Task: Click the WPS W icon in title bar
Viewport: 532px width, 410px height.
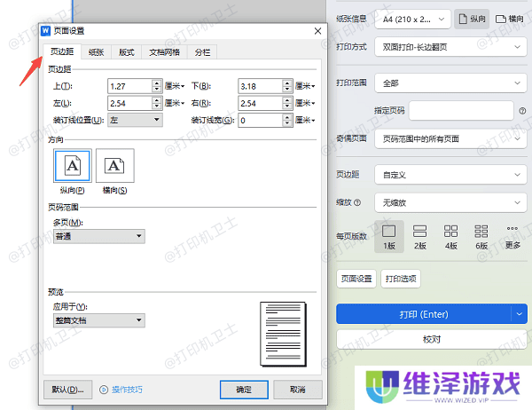Action: [x=45, y=31]
